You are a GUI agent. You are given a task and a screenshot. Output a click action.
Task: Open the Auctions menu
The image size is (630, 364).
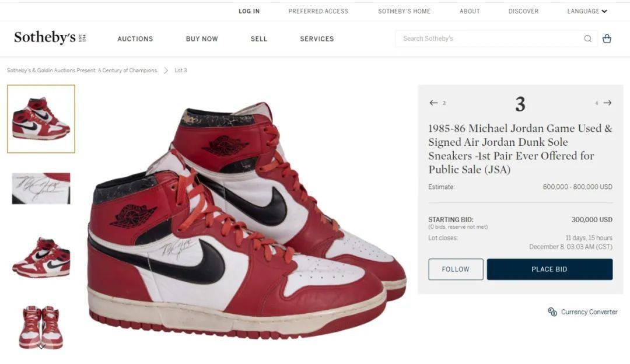click(135, 39)
